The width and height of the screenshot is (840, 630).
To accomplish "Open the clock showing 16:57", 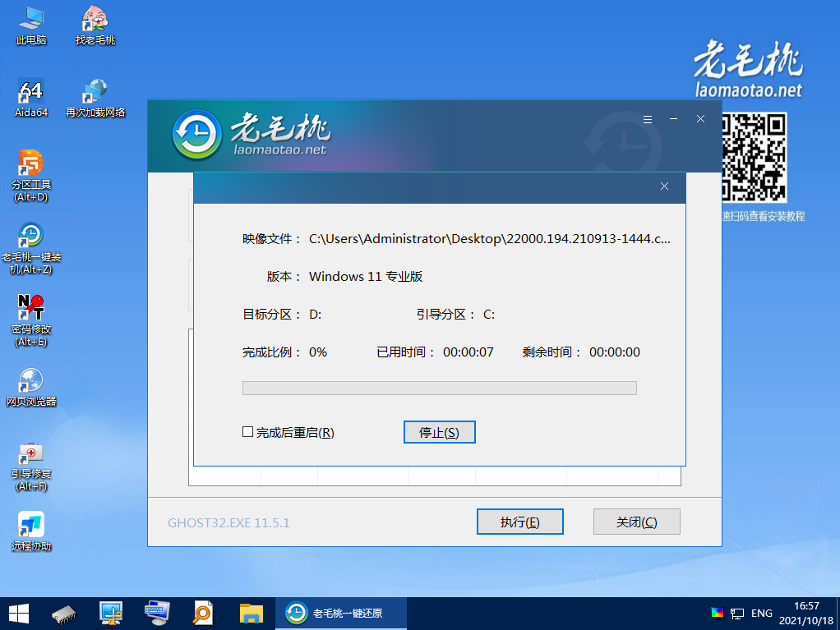I will pos(806,614).
